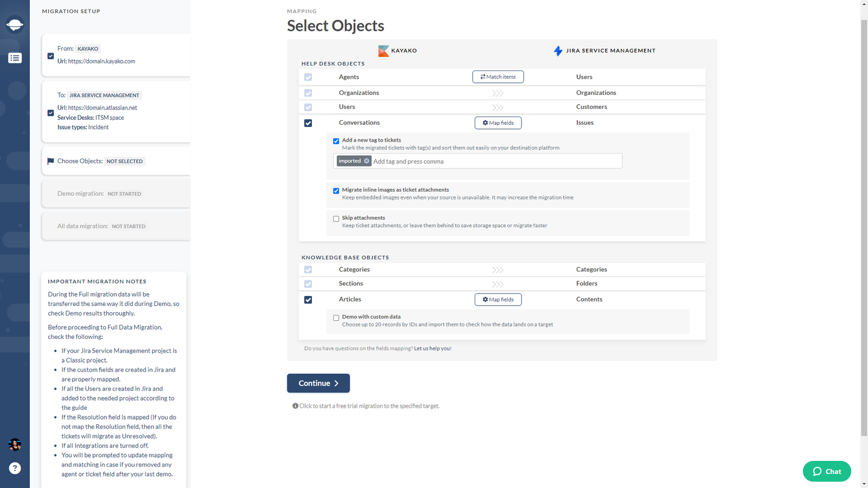
Task: Click the Jira Service Management logo icon
Action: [558, 51]
